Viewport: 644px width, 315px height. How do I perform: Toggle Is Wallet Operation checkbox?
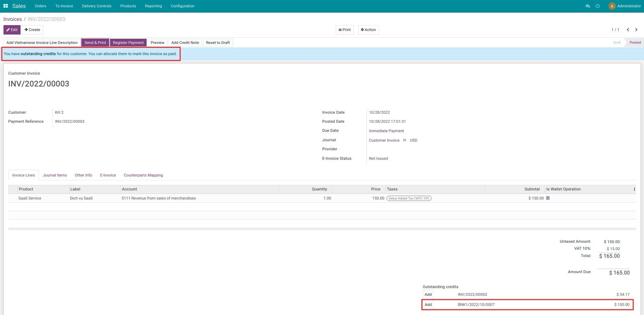[x=548, y=198]
